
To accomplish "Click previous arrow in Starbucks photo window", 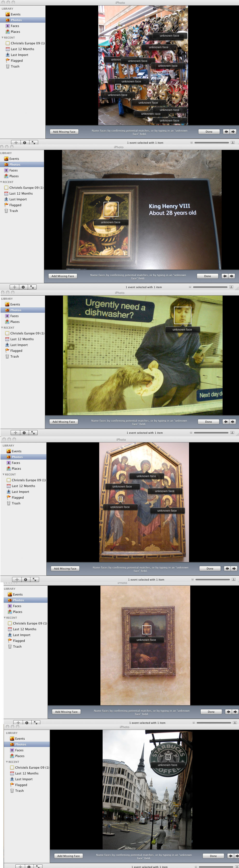I will pyautogui.click(x=231, y=856).
